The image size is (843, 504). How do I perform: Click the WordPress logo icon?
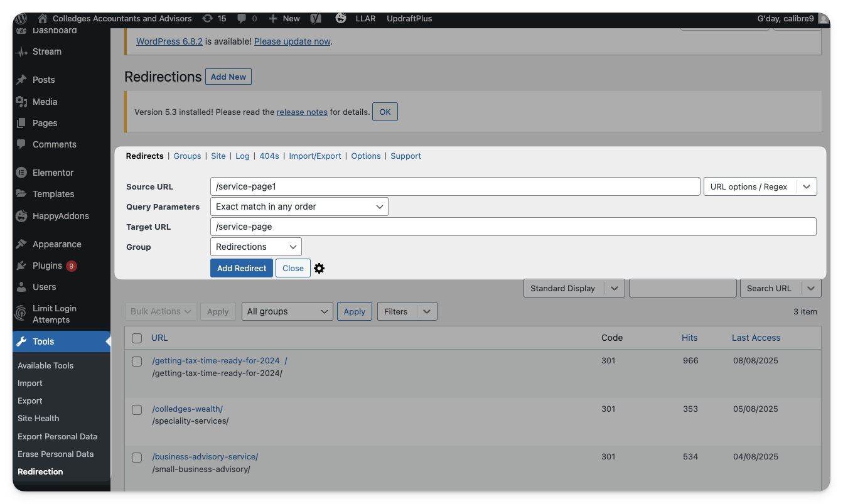tap(21, 18)
